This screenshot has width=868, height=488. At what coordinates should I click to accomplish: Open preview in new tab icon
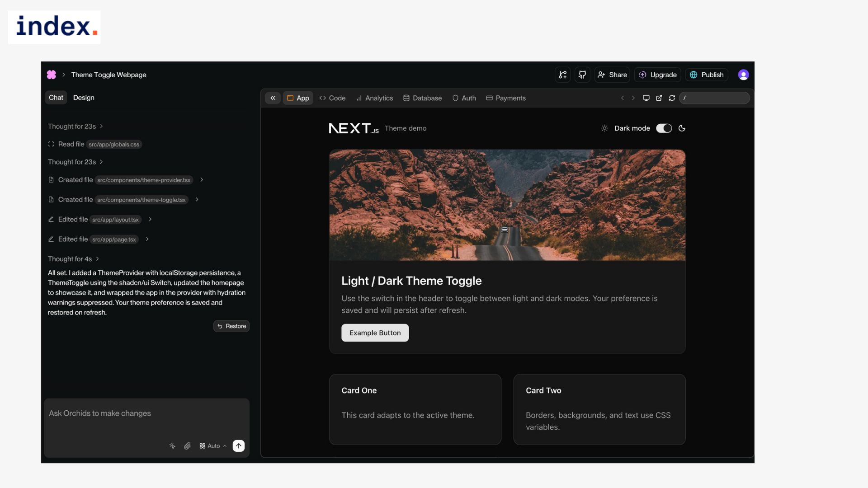(659, 98)
